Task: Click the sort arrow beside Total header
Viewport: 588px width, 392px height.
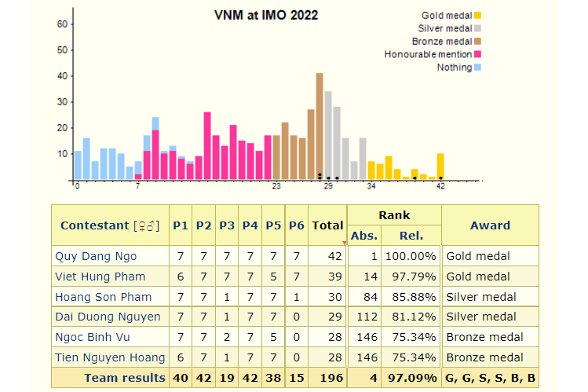Action: point(344,243)
